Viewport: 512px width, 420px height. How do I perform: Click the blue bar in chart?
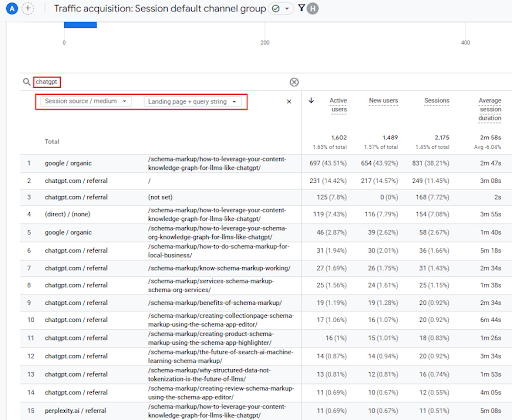(80, 25)
